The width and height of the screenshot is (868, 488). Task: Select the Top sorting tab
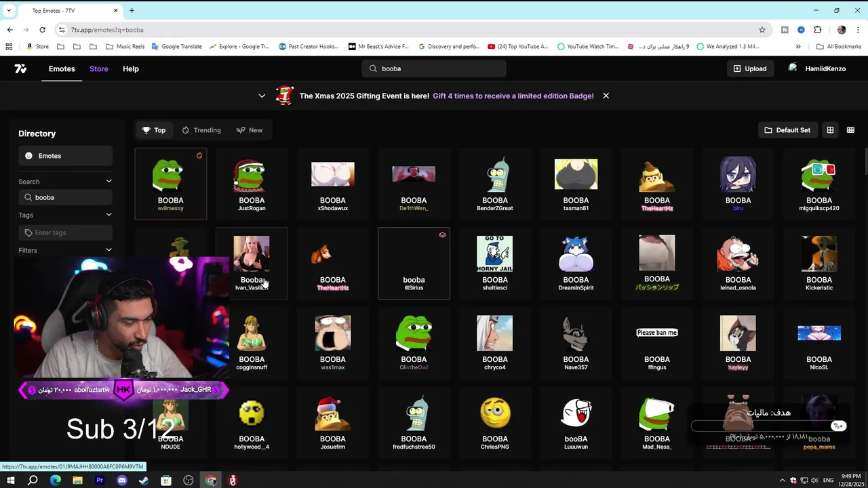pos(154,130)
